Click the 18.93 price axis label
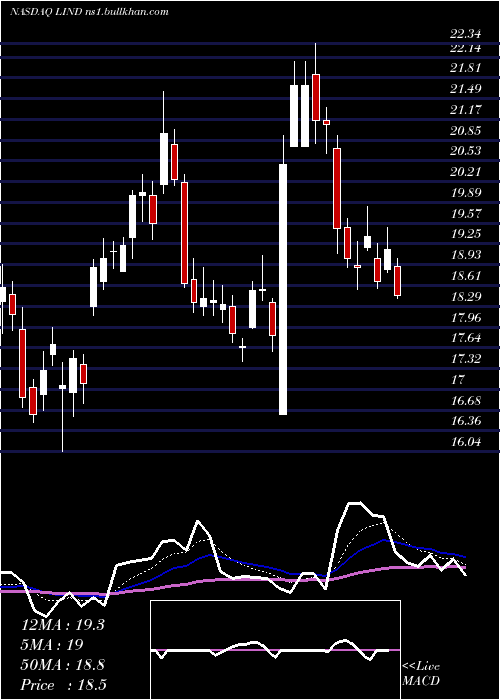 coord(465,255)
